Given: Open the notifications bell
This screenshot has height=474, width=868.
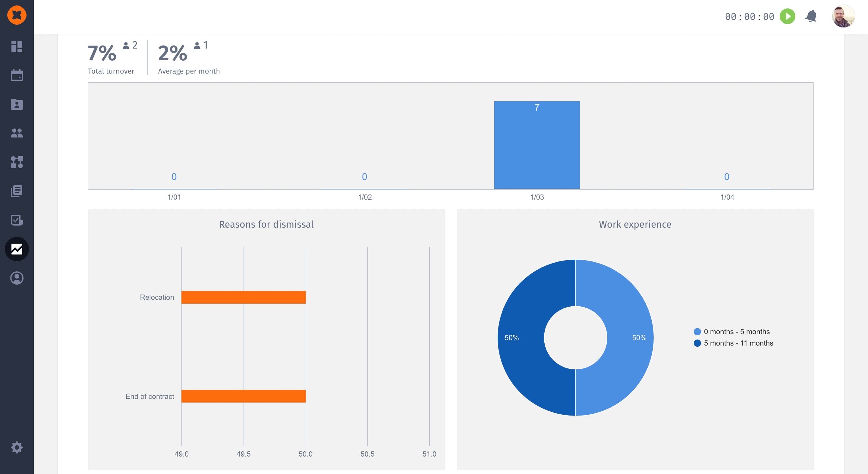Looking at the screenshot, I should pos(811,16).
